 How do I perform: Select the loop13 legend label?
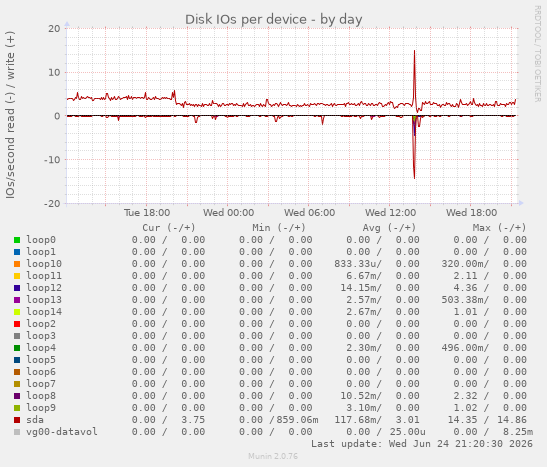click(x=44, y=300)
